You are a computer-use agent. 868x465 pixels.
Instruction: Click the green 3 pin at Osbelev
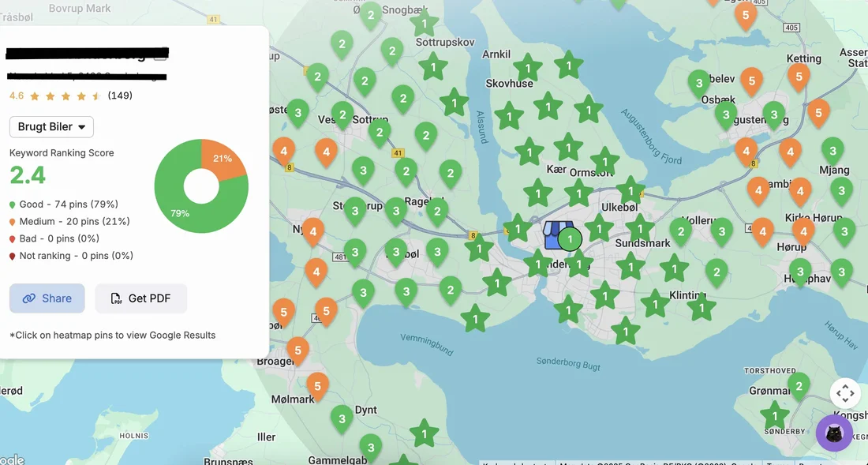click(699, 84)
